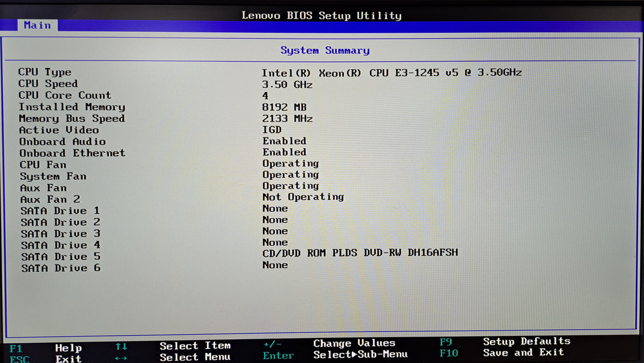Click the Lenovo BIOS Setup Utility title
Image resolution: width=644 pixels, height=363 pixels.
click(321, 15)
